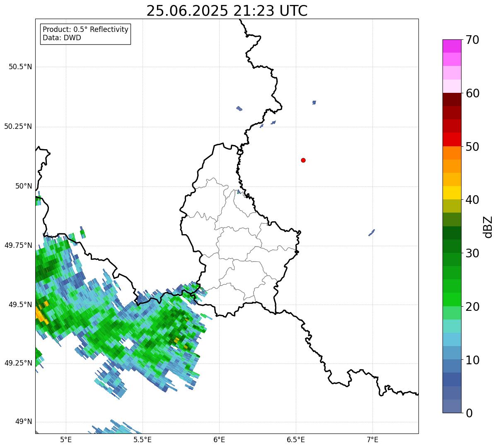Click the 'Data: DWD' text
The image size is (498, 448).
(x=62, y=38)
